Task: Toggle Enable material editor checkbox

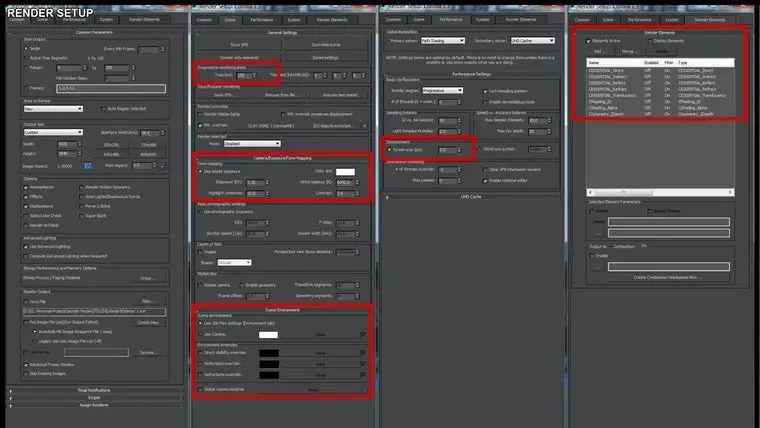Action: 485,180
